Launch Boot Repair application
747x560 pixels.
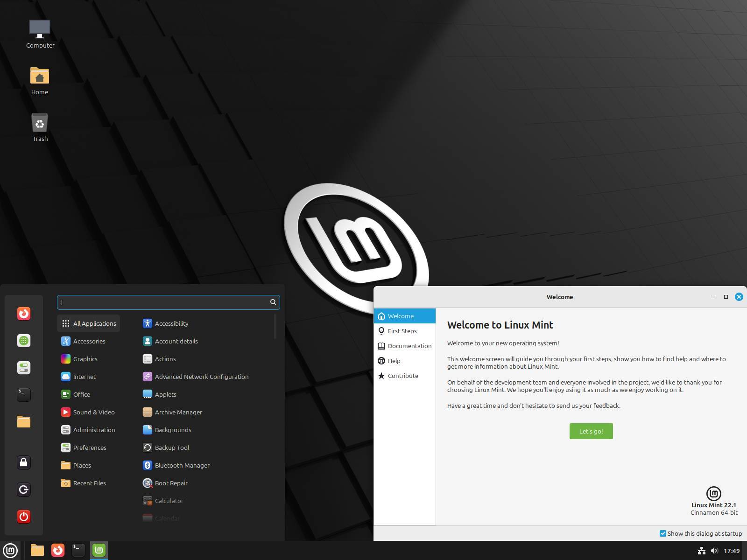[x=165, y=483]
